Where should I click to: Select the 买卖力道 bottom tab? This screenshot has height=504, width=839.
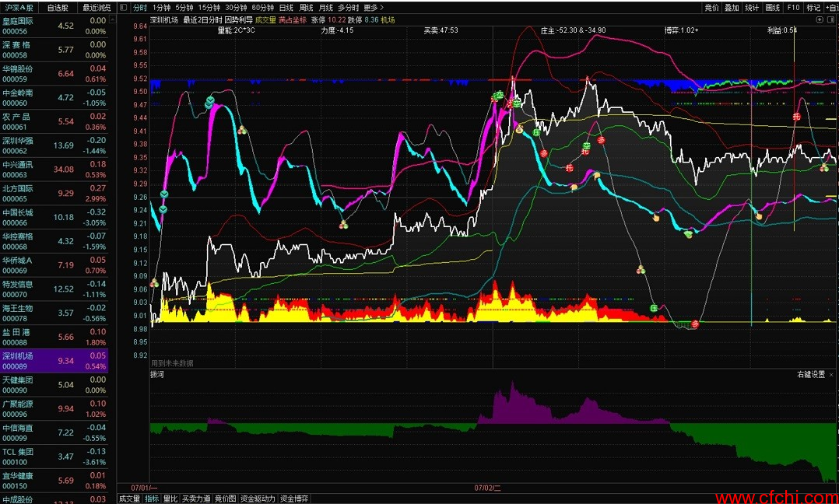[196, 498]
